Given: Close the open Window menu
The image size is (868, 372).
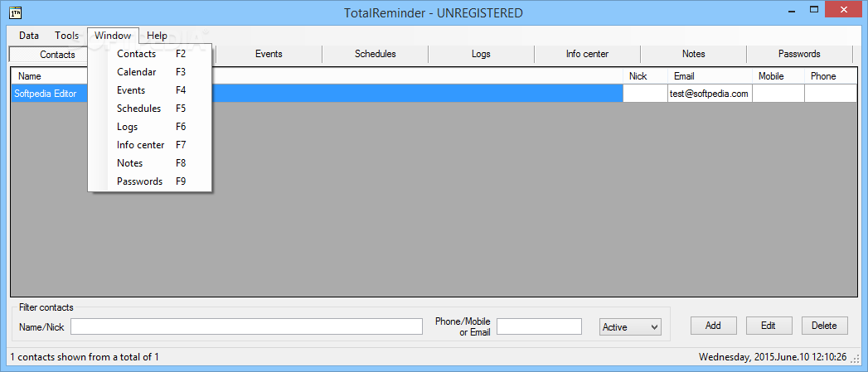Looking at the screenshot, I should click(x=113, y=36).
